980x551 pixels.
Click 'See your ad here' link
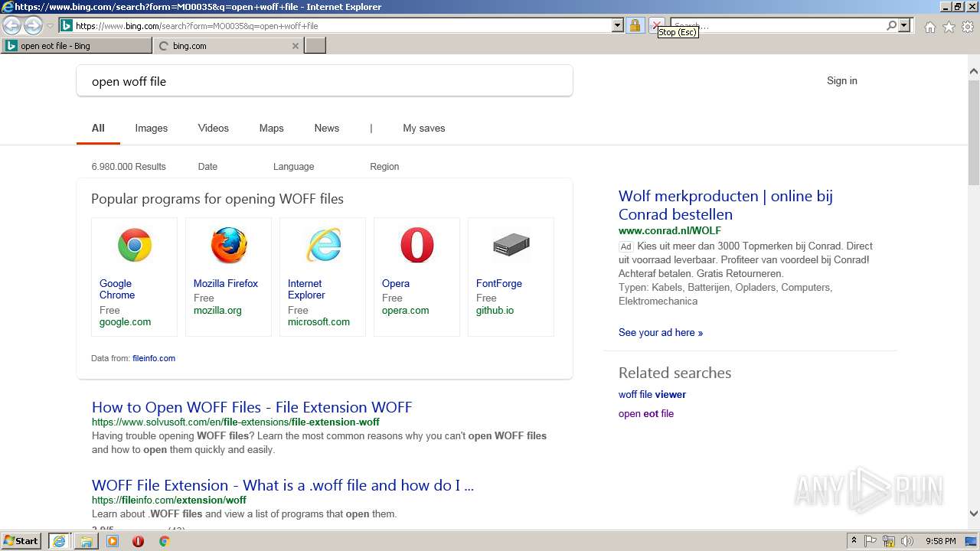click(660, 332)
